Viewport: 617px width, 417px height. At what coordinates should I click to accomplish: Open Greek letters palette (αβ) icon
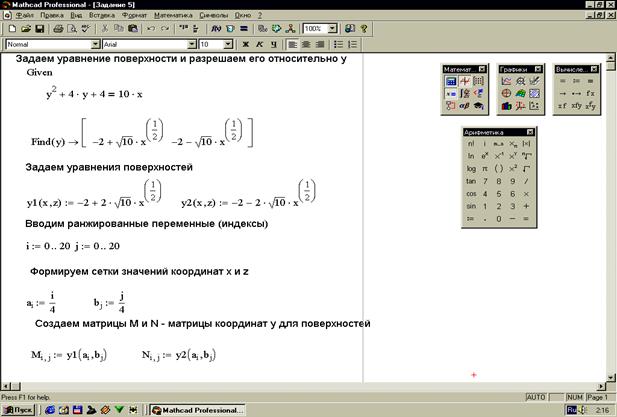pyautogui.click(x=465, y=106)
